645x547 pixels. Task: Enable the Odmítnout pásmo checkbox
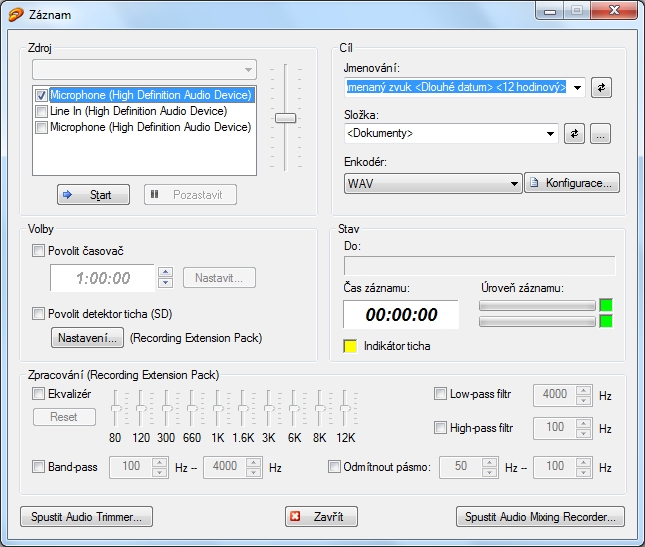coord(334,467)
